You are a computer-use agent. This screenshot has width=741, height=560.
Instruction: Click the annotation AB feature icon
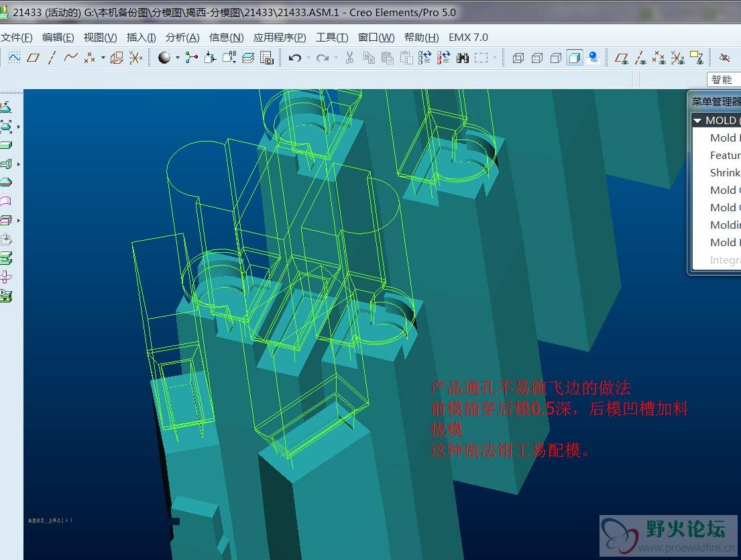229,58
